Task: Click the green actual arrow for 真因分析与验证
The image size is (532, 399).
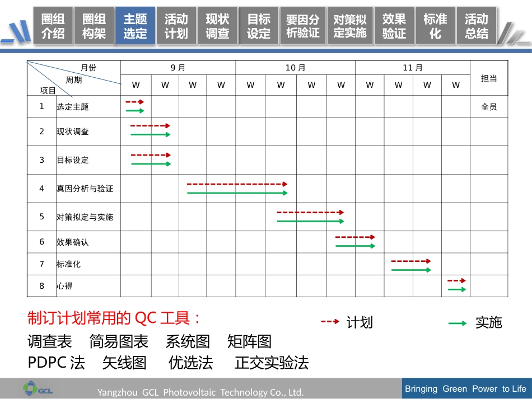Action: tap(237, 193)
